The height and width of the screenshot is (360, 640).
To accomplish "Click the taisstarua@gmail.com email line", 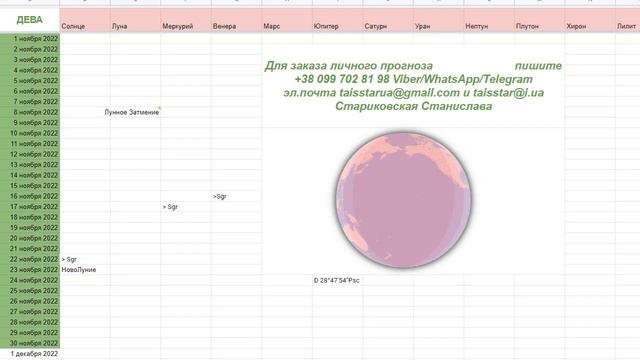I will point(413,93).
